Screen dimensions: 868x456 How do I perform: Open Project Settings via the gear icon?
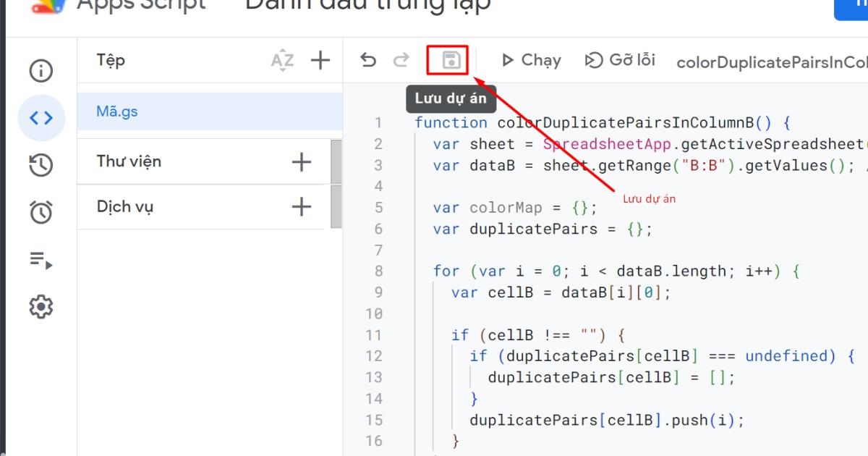click(41, 306)
